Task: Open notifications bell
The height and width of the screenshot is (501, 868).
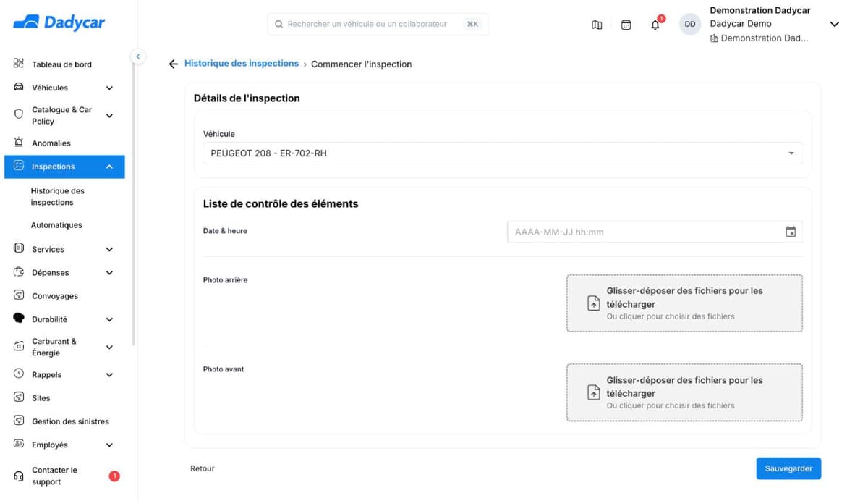Action: (x=655, y=25)
